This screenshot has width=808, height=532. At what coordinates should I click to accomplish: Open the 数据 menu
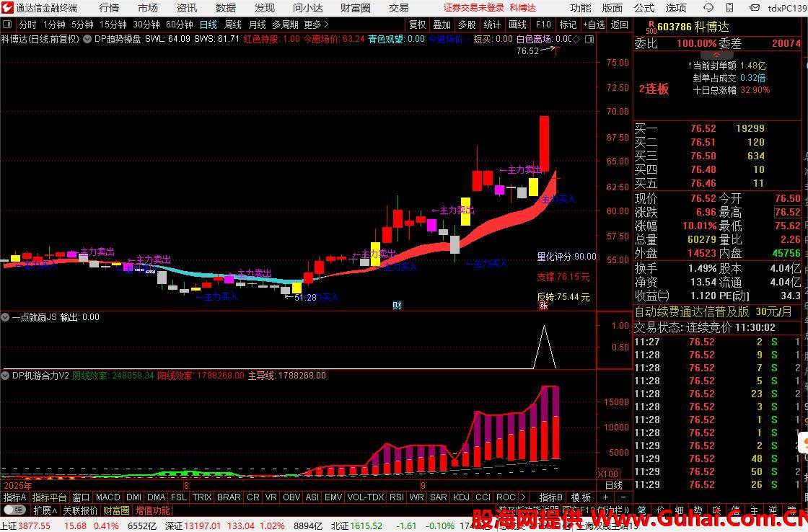[226, 8]
